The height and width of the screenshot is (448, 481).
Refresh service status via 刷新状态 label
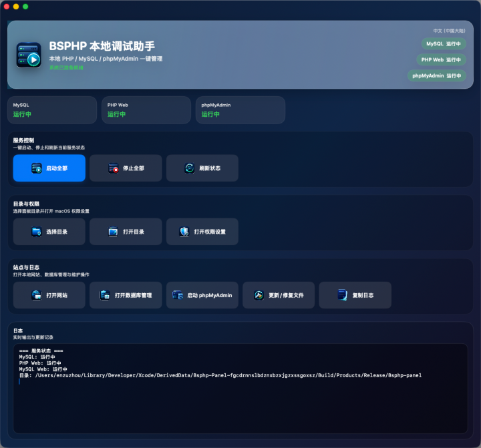pos(210,168)
